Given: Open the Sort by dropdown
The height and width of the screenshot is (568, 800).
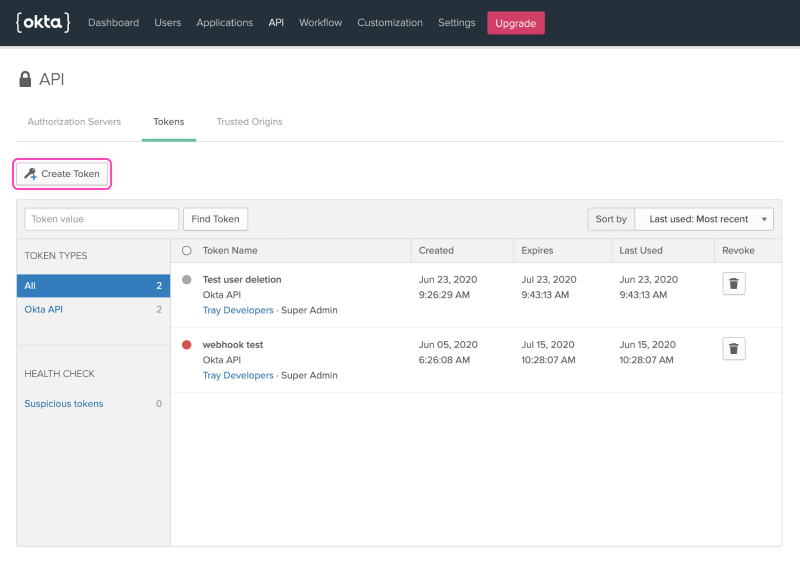Looking at the screenshot, I should [704, 219].
